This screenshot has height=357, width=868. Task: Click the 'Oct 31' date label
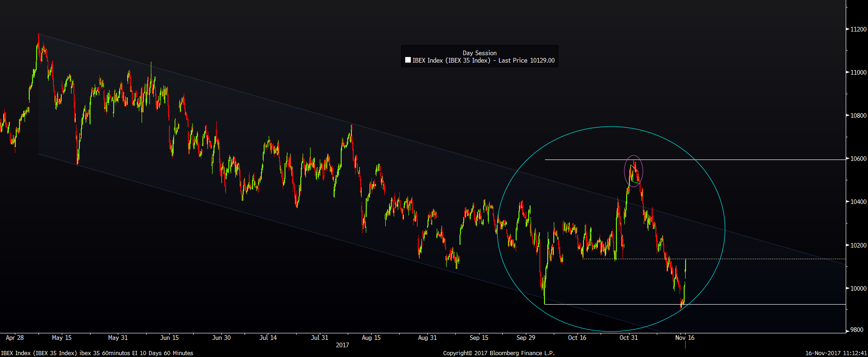629,338
